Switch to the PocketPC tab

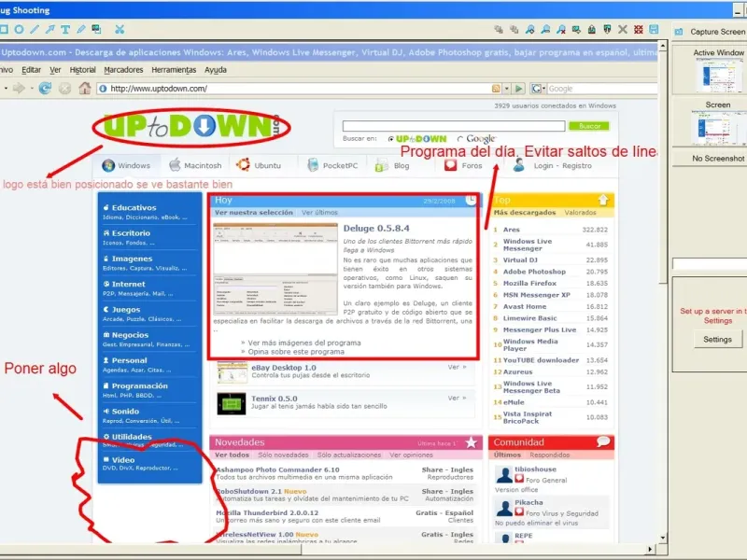pyautogui.click(x=332, y=165)
